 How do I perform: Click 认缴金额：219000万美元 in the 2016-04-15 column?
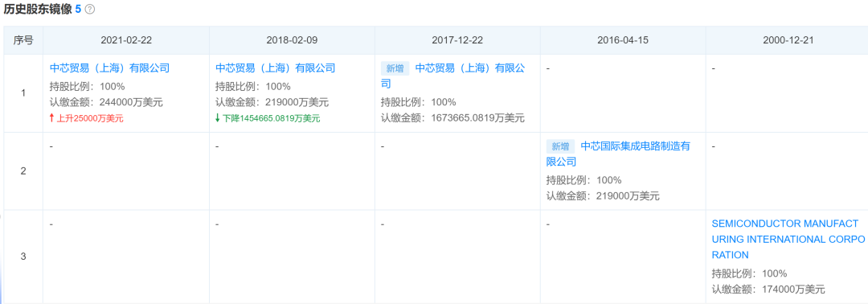click(603, 195)
